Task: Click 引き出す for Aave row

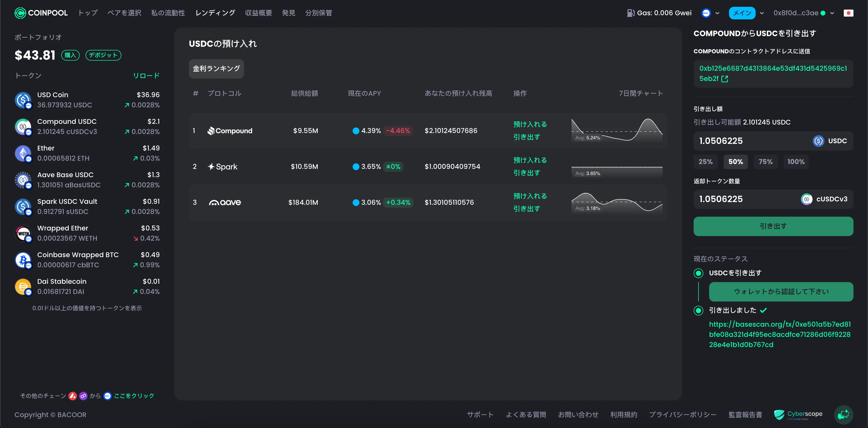Action: pyautogui.click(x=527, y=209)
